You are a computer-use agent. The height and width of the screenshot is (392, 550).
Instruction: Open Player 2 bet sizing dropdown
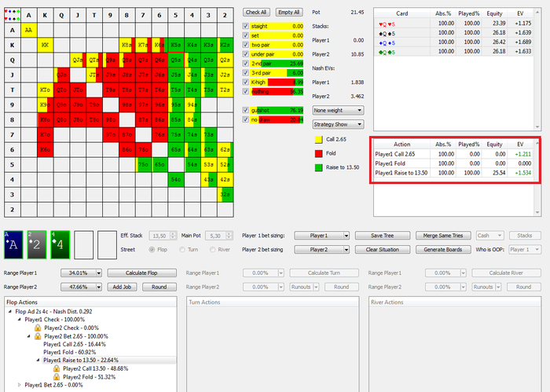point(321,249)
